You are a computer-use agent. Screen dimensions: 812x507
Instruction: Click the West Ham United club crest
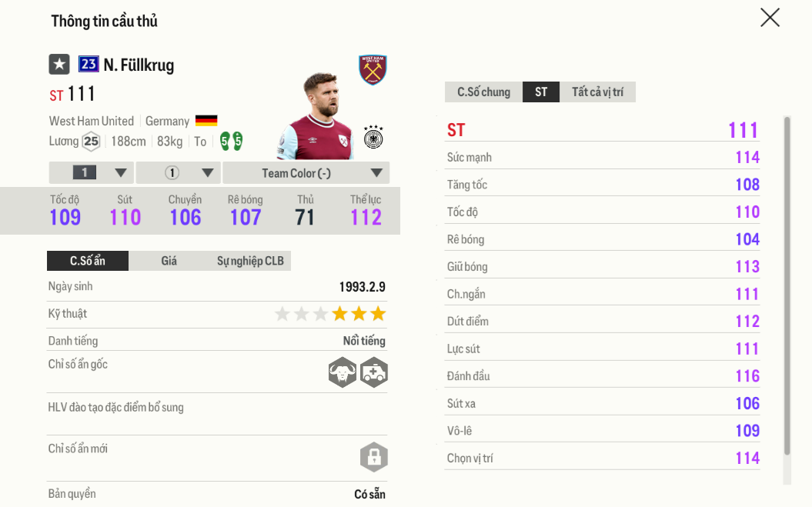click(373, 69)
